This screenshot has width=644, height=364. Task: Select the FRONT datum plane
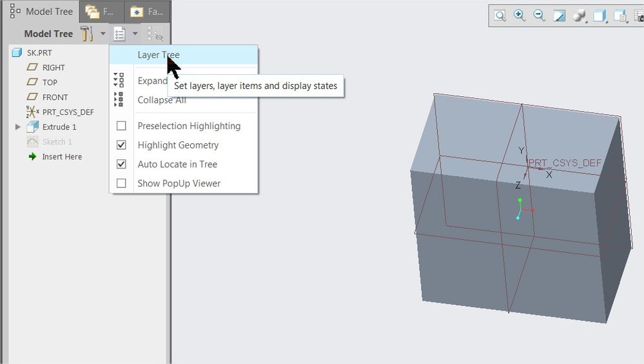[x=55, y=97]
